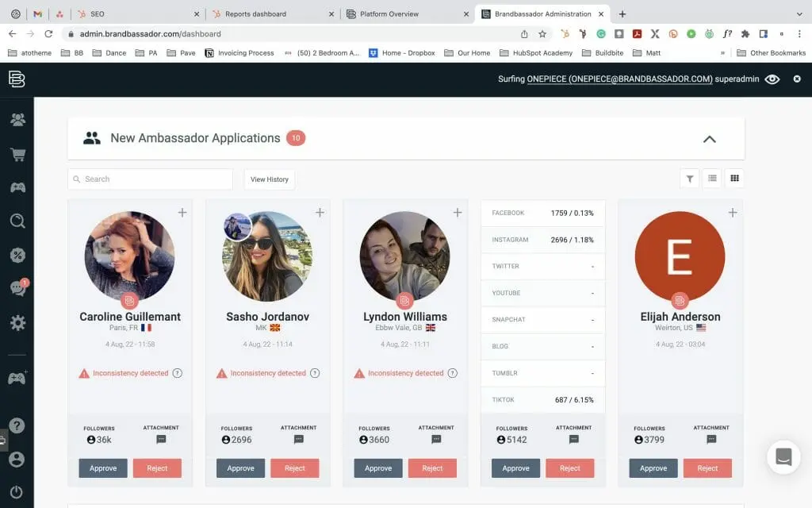812x508 pixels.
Task: Click the shopping cart sidebar icon
Action: 17,154
